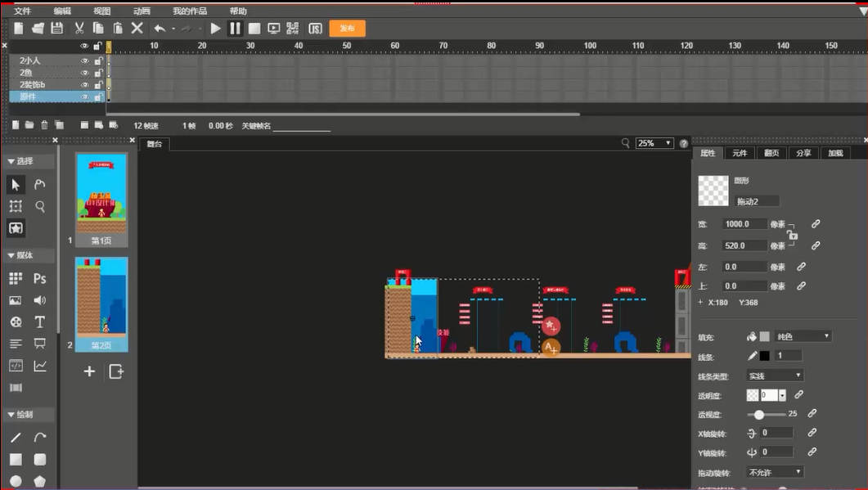Toggle visibility of layer 原件

point(85,97)
